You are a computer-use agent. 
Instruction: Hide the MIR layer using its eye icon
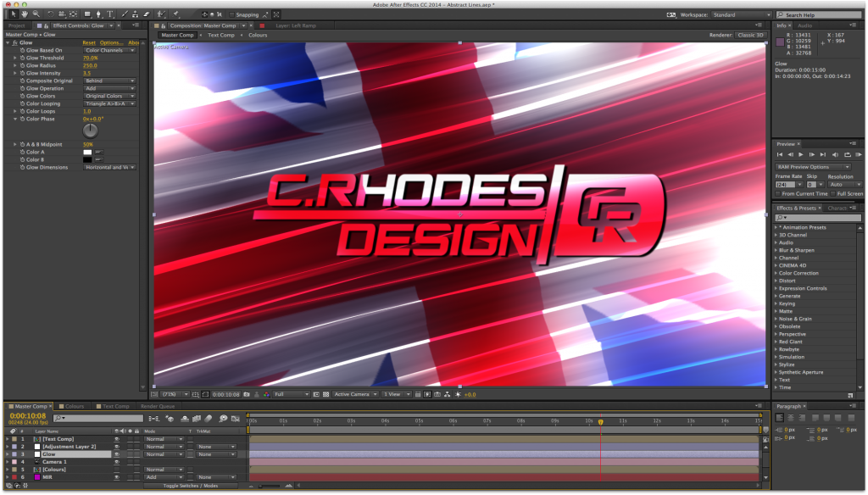click(117, 477)
